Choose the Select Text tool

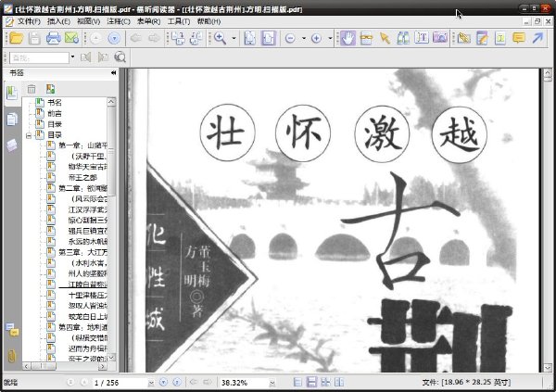tap(422, 38)
